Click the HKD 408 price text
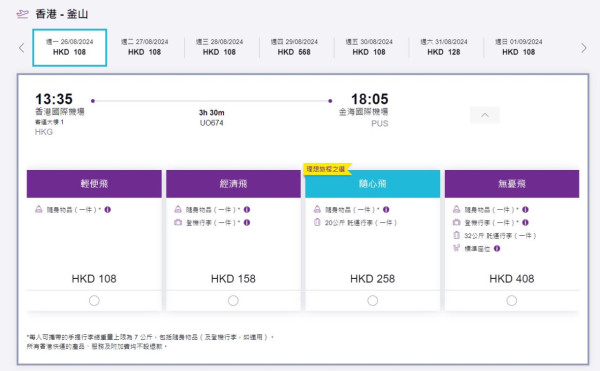 [x=512, y=279]
